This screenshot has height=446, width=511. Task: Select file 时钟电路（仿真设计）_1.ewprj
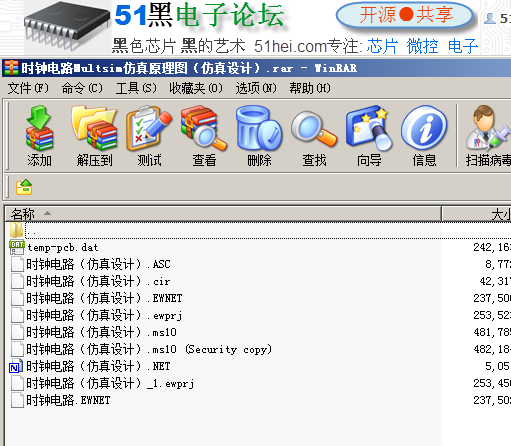pos(110,383)
